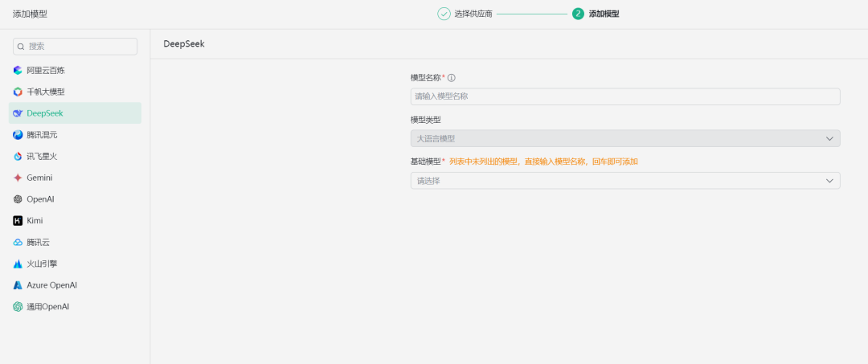
Task: Click the 添加模型 step label
Action: [604, 14]
